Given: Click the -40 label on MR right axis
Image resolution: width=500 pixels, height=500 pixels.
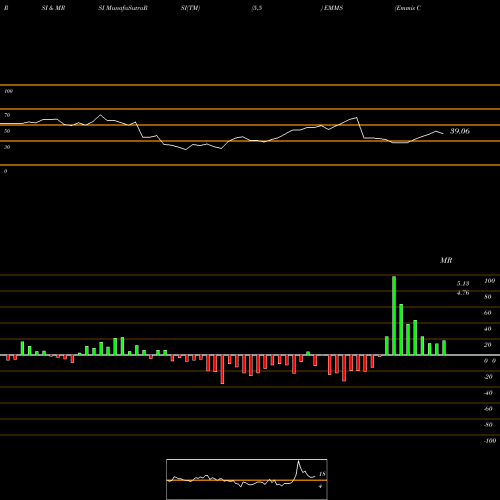Looking at the screenshot, I should [x=488, y=393].
